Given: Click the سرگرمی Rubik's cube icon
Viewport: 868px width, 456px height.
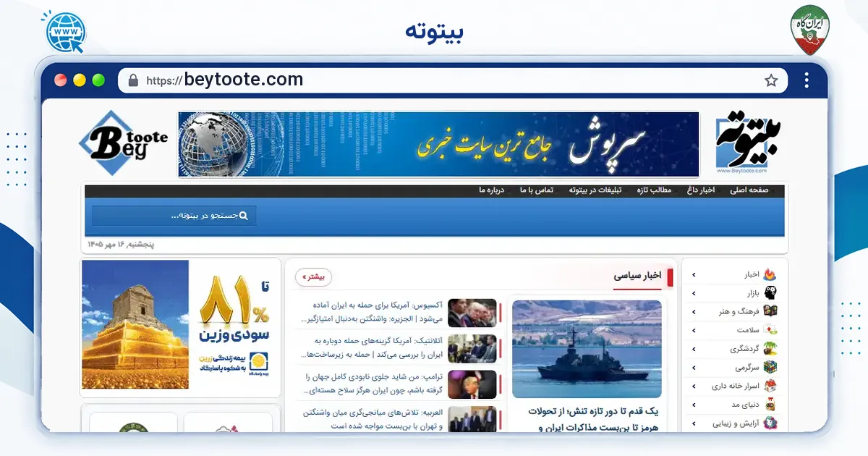Looking at the screenshot, I should coord(770,368).
